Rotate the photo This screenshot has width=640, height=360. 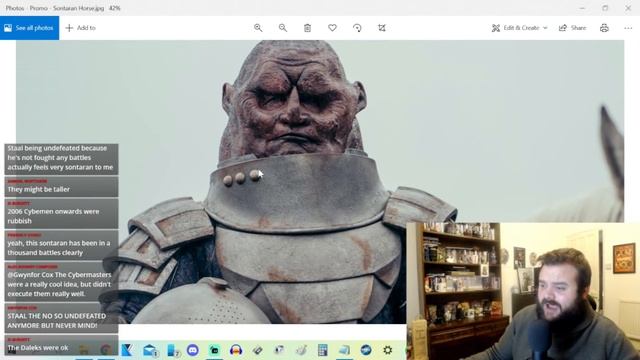[x=357, y=28]
